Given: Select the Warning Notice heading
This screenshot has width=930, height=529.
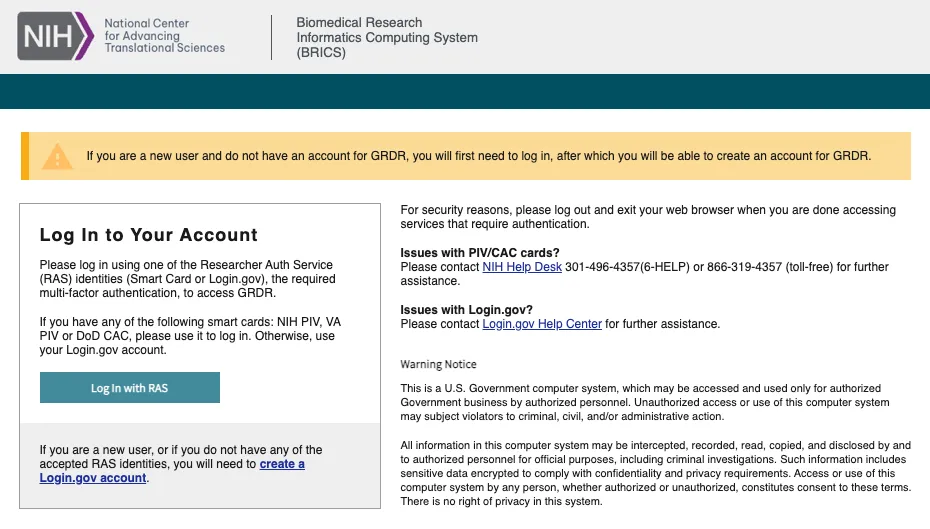Looking at the screenshot, I should [438, 365].
